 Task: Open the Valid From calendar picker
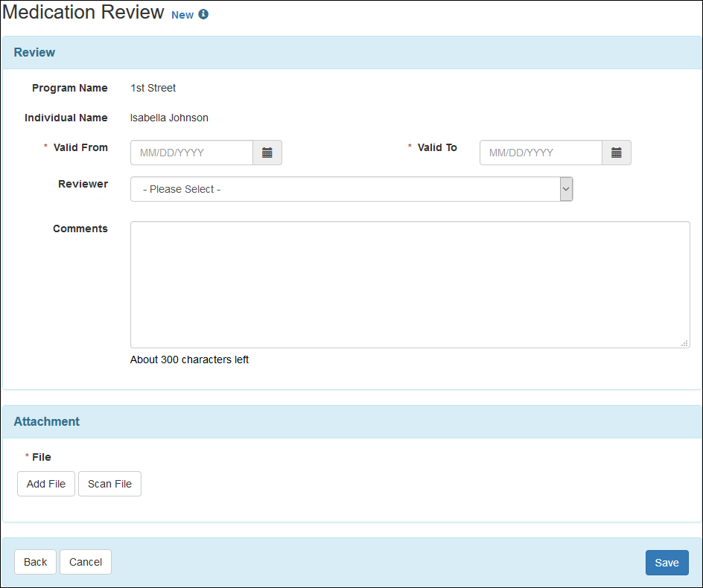click(x=267, y=153)
